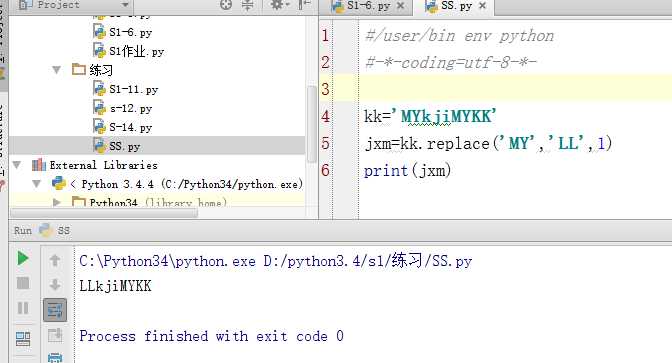Click the print(jxm) statement

[407, 171]
